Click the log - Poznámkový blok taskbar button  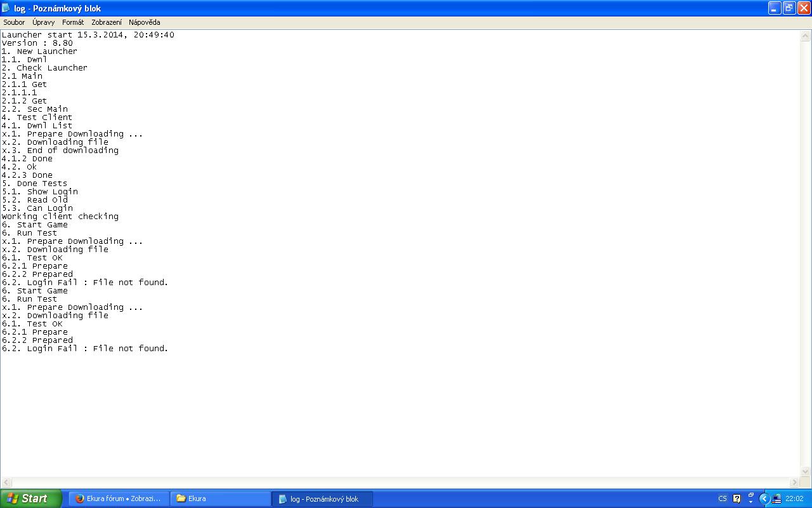coord(322,498)
